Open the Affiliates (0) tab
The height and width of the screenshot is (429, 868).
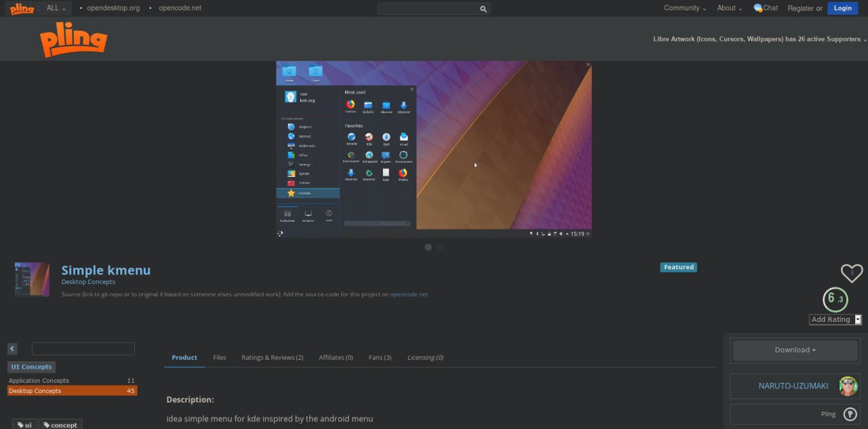336,357
